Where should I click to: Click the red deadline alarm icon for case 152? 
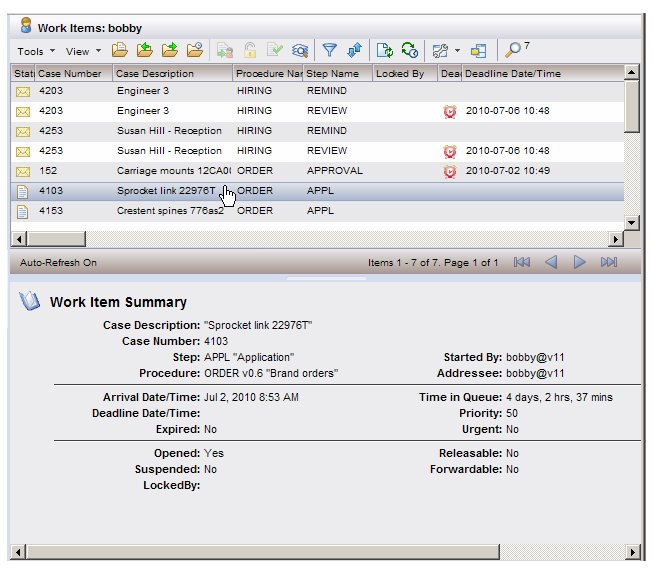[450, 171]
